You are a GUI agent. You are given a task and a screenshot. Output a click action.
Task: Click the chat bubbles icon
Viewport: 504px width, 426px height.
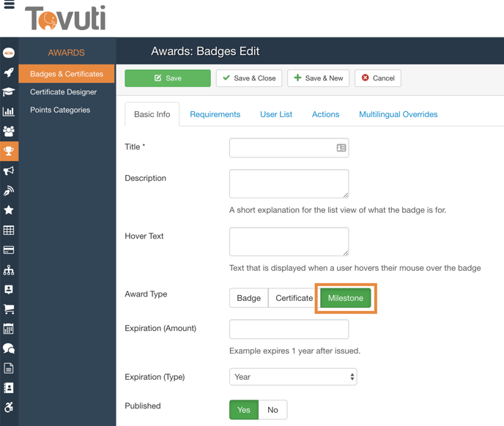pos(9,349)
